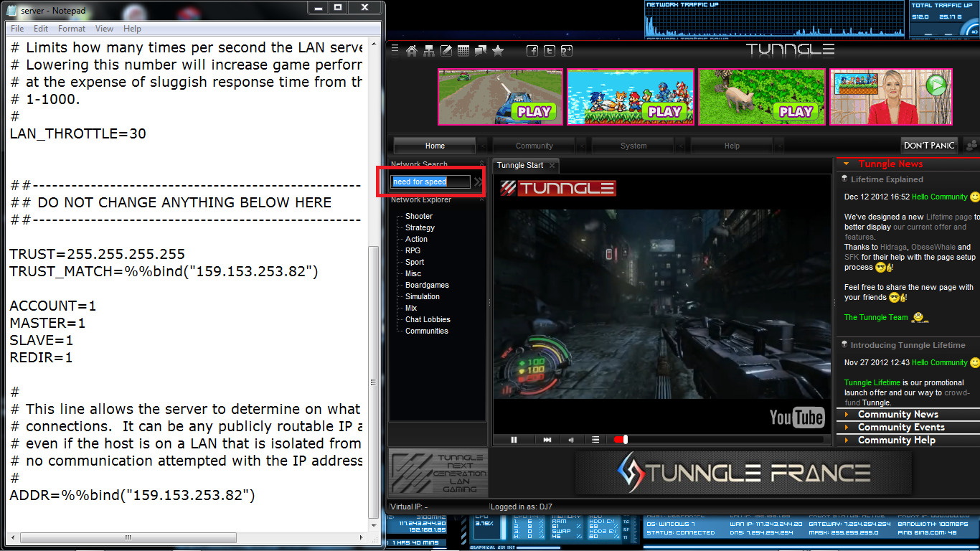The image size is (980, 551).
Task: Open Notepad's Format menu
Action: click(71, 29)
